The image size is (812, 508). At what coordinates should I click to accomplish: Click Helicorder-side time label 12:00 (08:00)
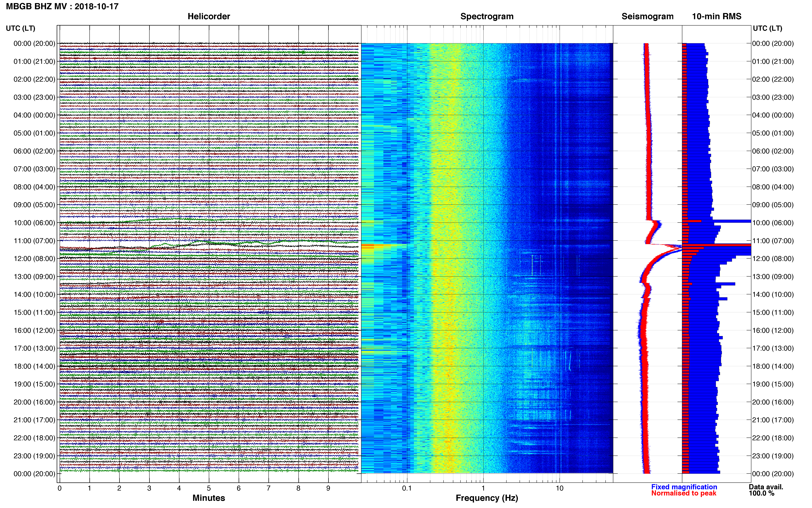click(34, 259)
